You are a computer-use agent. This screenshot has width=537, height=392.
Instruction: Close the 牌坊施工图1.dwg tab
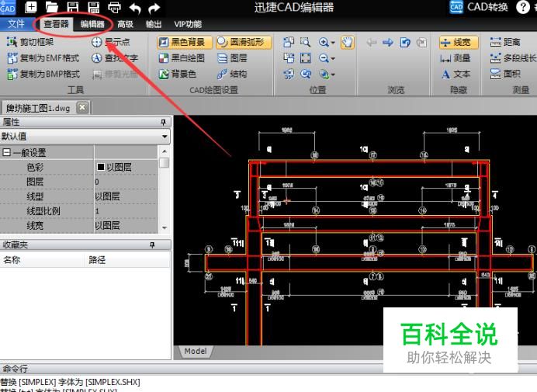(82, 108)
